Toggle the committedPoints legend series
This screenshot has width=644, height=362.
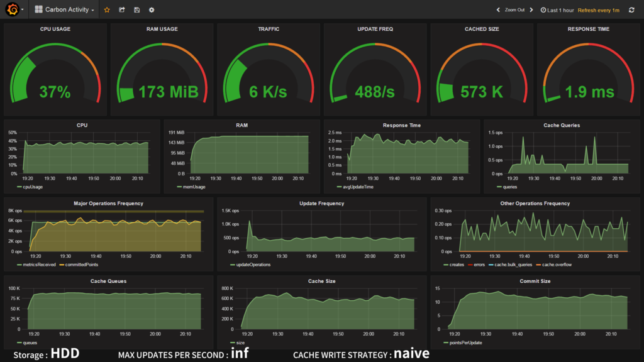(x=79, y=265)
